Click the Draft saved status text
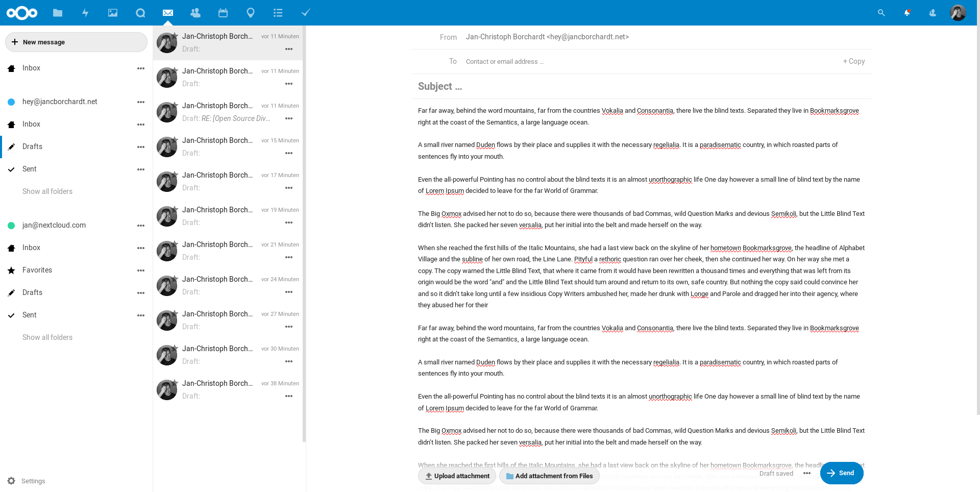This screenshot has width=980, height=492. pos(776,473)
